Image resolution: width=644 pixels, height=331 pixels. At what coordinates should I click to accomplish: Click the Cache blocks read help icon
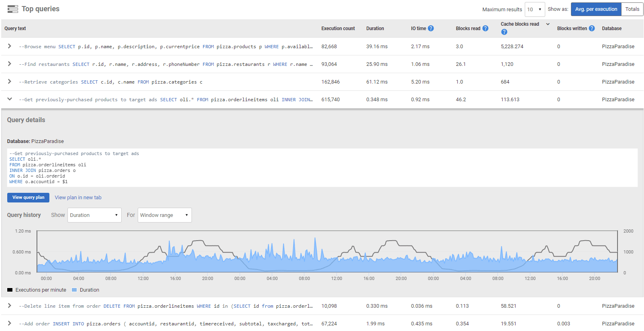pos(504,32)
